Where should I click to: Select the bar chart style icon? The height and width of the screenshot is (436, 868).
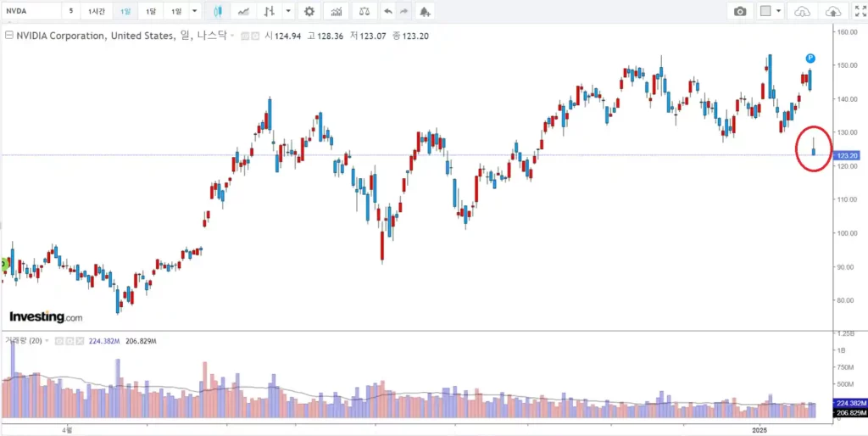(270, 11)
